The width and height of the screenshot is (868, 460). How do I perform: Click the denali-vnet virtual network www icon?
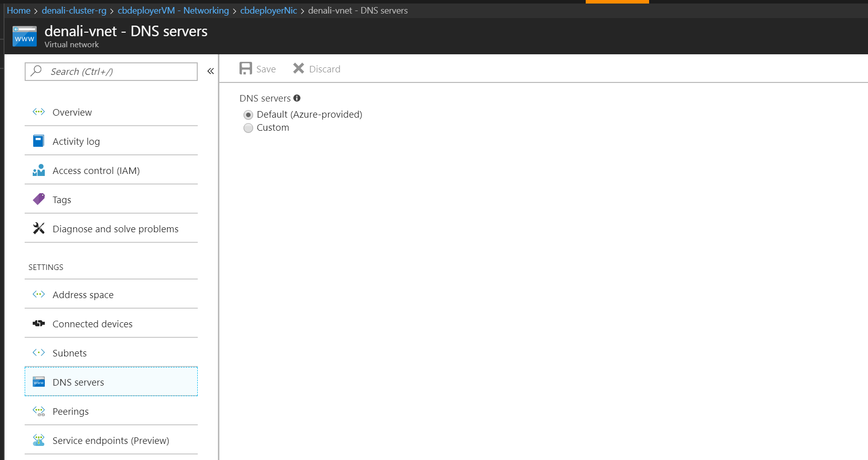click(x=25, y=36)
